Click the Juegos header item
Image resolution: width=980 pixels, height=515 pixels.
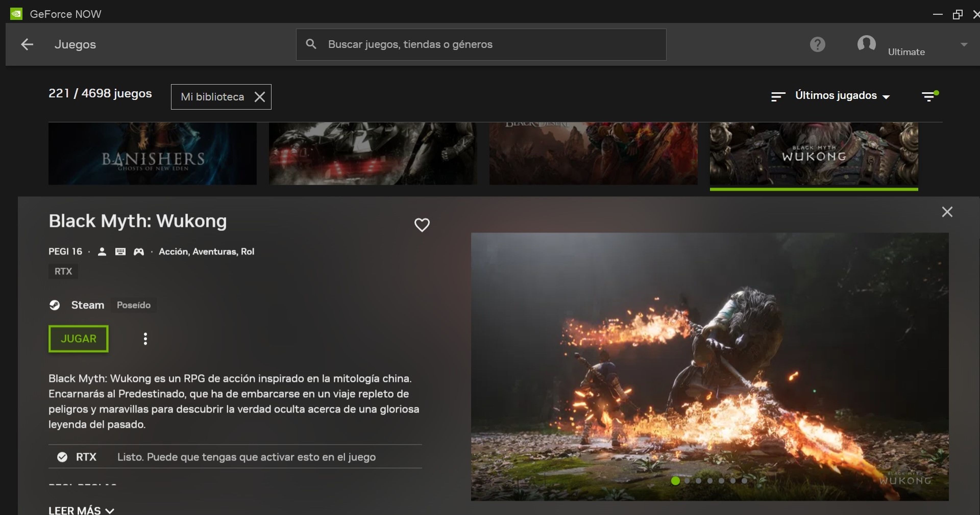click(x=75, y=44)
